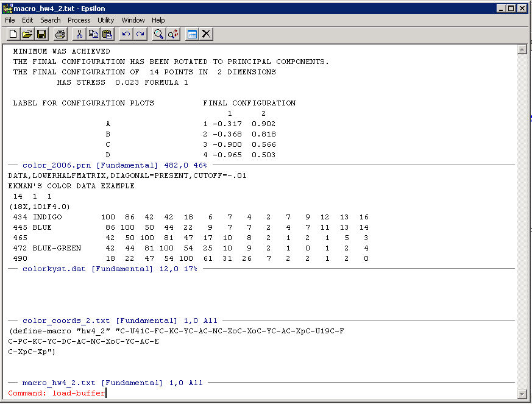This screenshot has height=404, width=532.
Task: Click the scrollbar up arrow
Action: [522, 50]
